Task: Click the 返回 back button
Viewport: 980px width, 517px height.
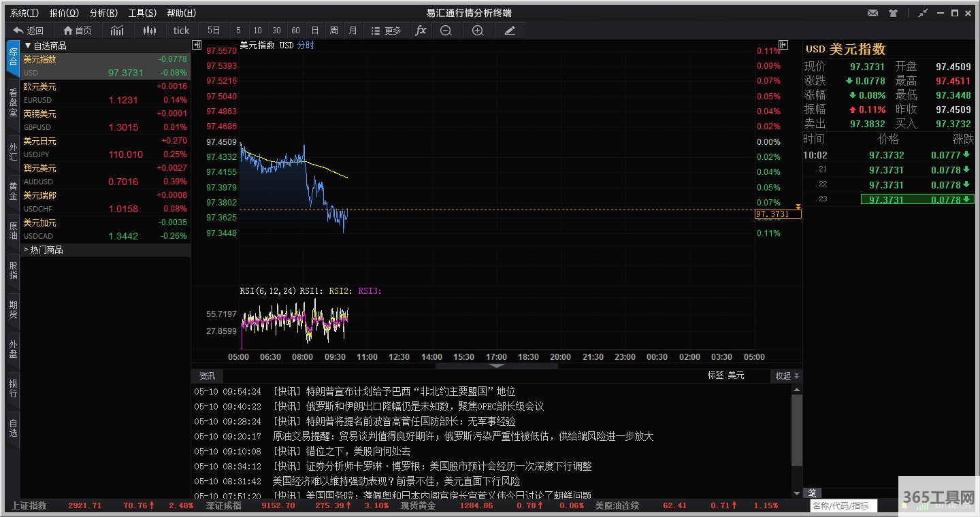Action: point(28,31)
